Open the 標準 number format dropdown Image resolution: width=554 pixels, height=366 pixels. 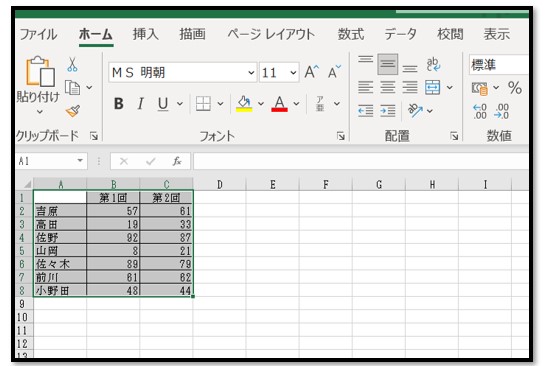click(499, 65)
